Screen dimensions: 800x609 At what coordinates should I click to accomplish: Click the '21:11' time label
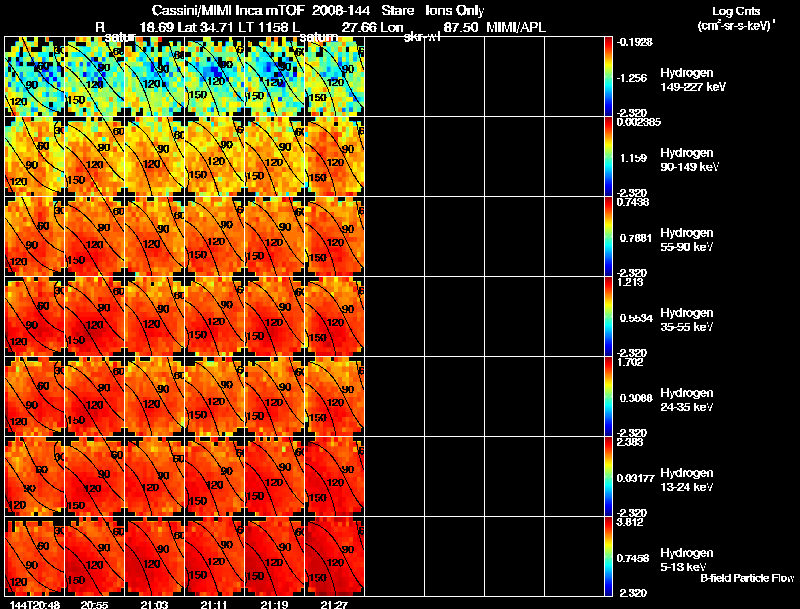pyautogui.click(x=212, y=604)
